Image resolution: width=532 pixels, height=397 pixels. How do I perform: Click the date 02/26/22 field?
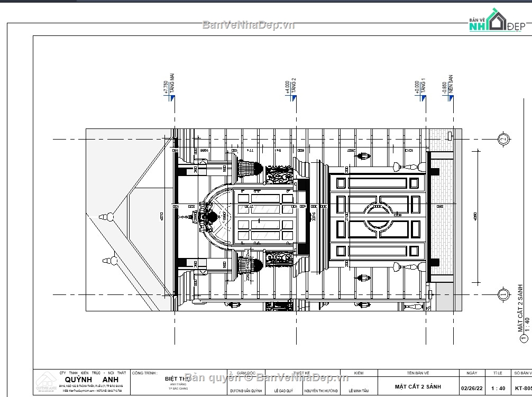pos(471,387)
